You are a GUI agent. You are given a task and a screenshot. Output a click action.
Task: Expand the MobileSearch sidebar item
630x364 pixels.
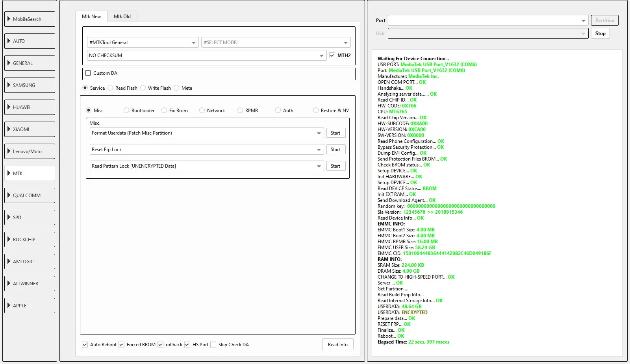tap(30, 19)
